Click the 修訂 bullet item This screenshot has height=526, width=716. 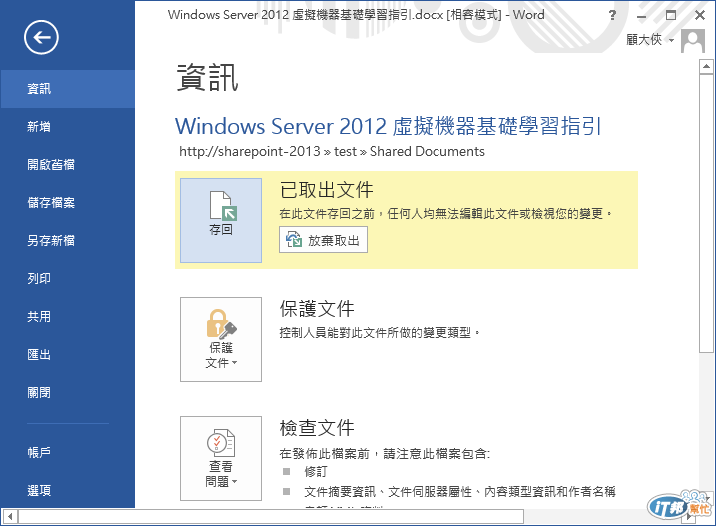316,471
